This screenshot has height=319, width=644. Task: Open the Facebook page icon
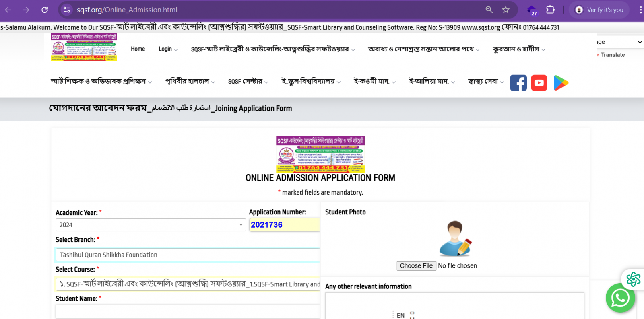coord(518,83)
